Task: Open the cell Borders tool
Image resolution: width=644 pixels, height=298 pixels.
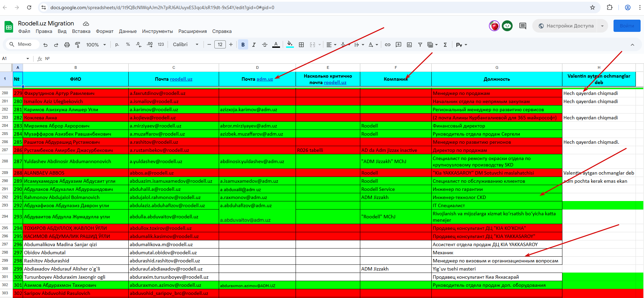Action: pyautogui.click(x=301, y=45)
